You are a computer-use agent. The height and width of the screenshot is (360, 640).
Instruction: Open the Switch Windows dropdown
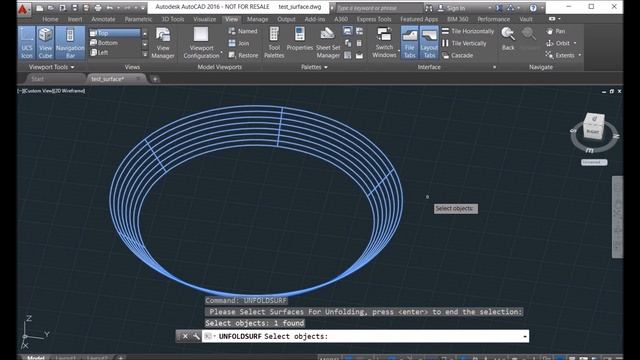(x=384, y=43)
